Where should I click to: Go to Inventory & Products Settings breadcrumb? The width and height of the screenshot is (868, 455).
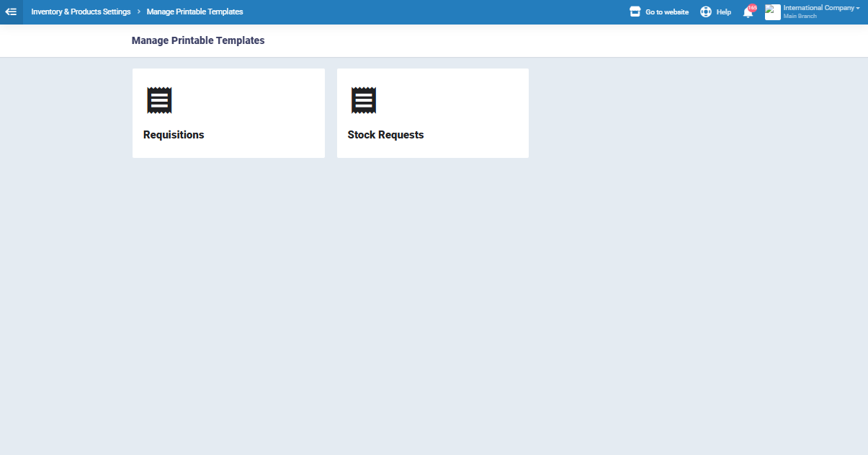pyautogui.click(x=81, y=12)
